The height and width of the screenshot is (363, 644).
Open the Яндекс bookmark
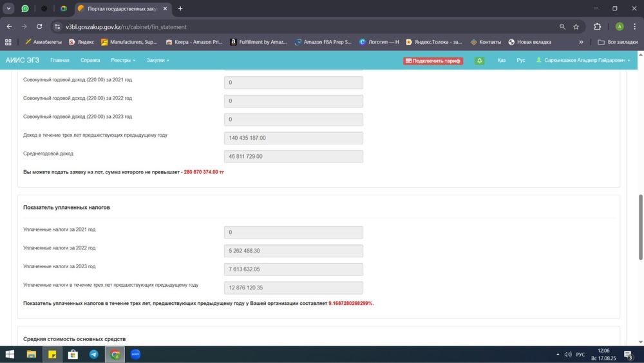click(x=81, y=42)
